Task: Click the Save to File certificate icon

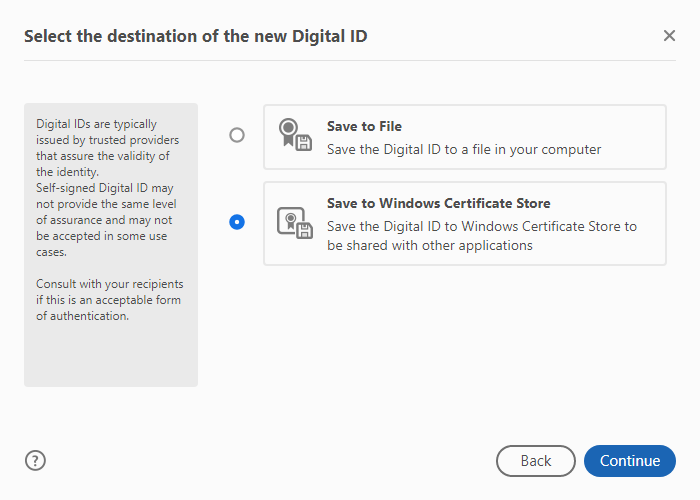Action: tap(293, 136)
